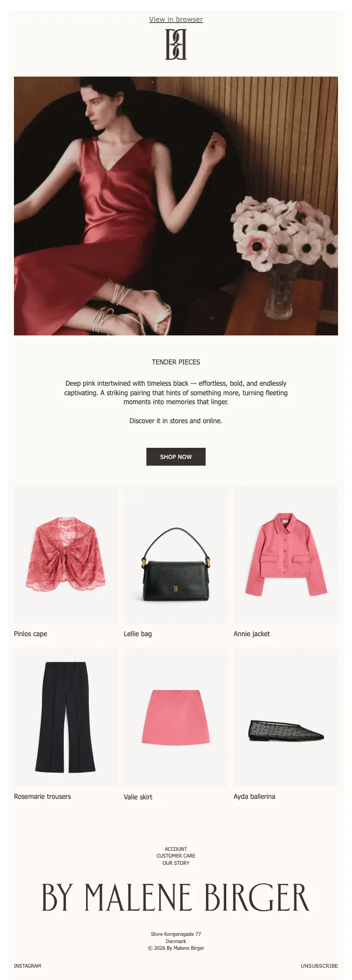This screenshot has width=352, height=980.
Task: Click the Annie jacket text label
Action: (252, 634)
